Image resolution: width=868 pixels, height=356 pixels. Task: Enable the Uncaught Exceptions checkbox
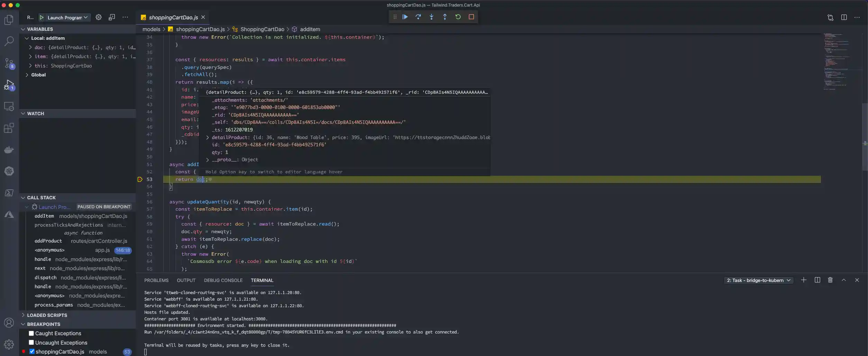31,343
